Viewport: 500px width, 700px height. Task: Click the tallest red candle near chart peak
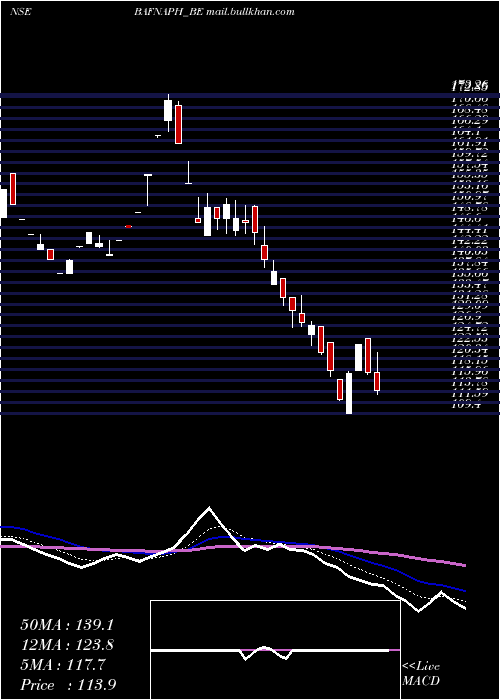pyautogui.click(x=179, y=124)
